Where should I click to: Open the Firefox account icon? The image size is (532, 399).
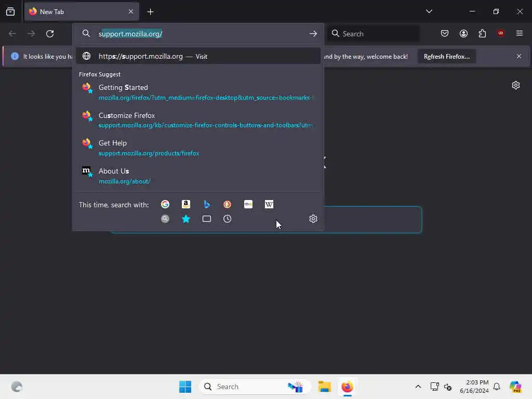point(463,33)
